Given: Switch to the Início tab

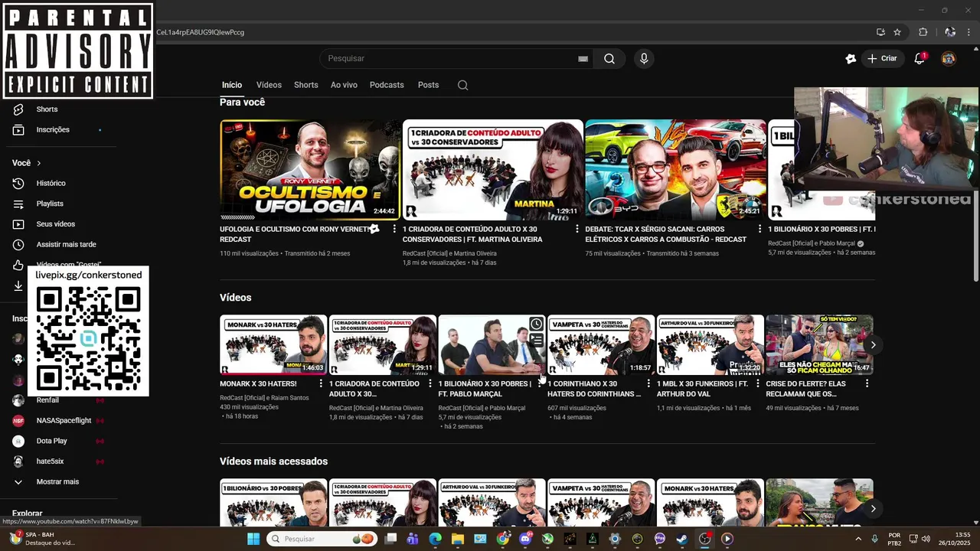Looking at the screenshot, I should click(x=232, y=85).
